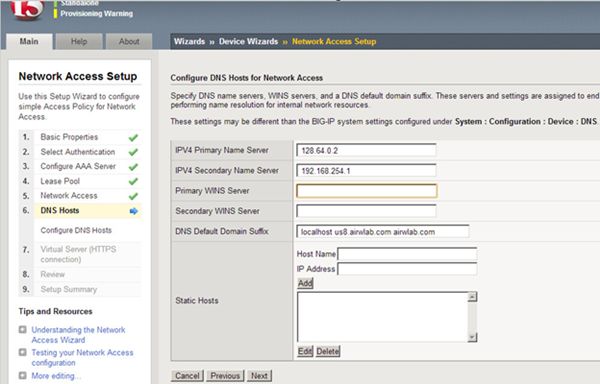Viewport: 600px width, 384px height.
Task: Click the blue arrow beside DNS Hosts
Action: click(x=134, y=211)
